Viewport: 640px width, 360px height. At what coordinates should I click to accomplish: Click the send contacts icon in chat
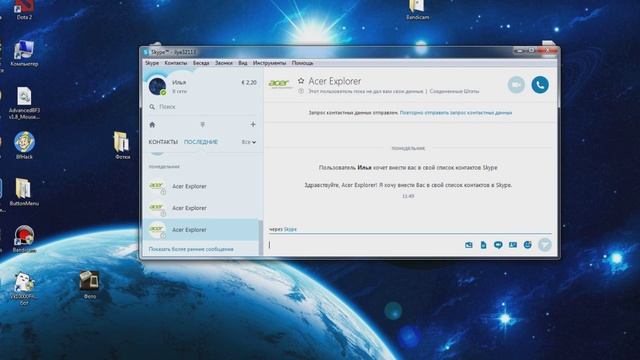coord(513,245)
